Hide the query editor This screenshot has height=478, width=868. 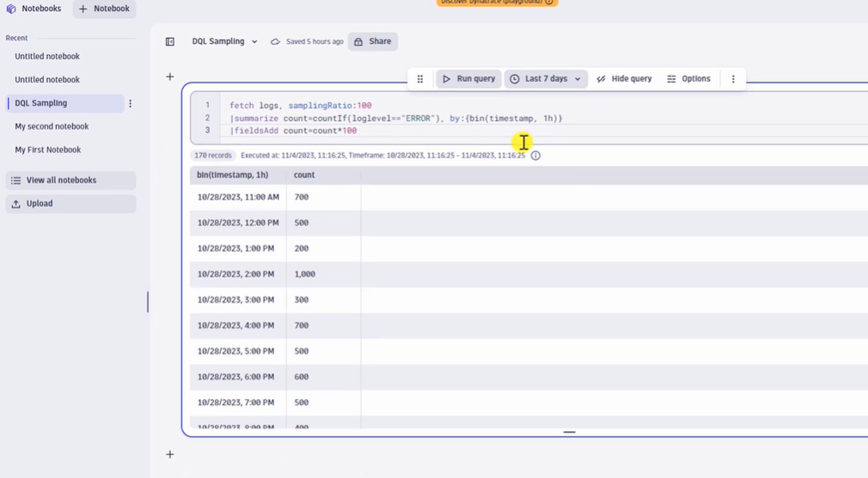[x=624, y=78]
